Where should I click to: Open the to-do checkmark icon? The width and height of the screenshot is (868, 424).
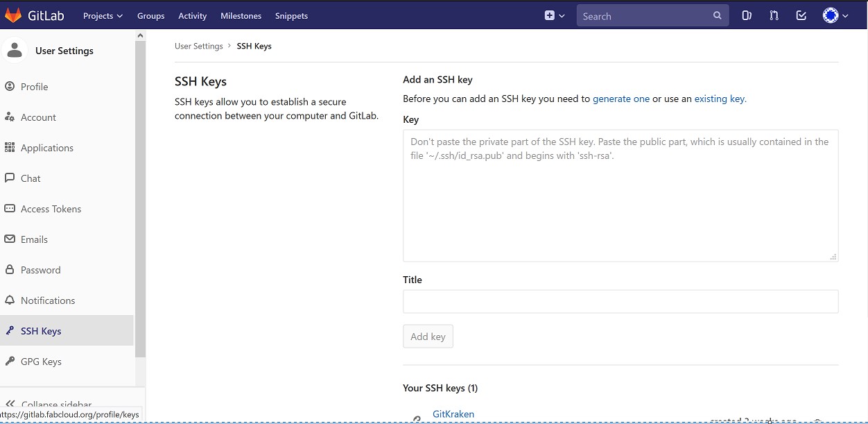801,15
